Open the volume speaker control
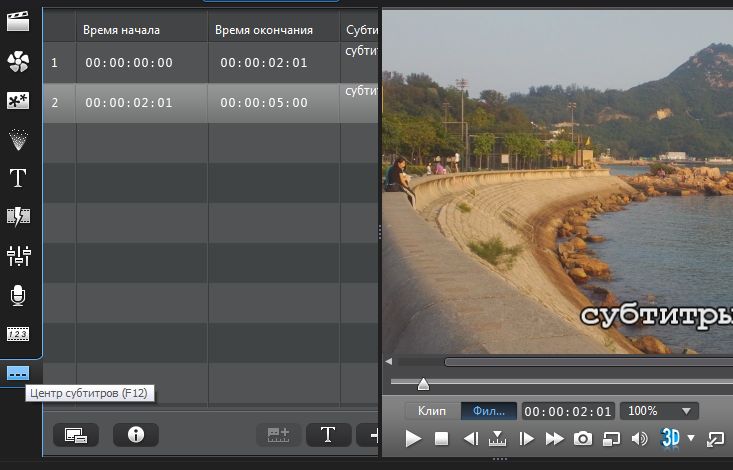This screenshot has height=470, width=733. [x=639, y=438]
